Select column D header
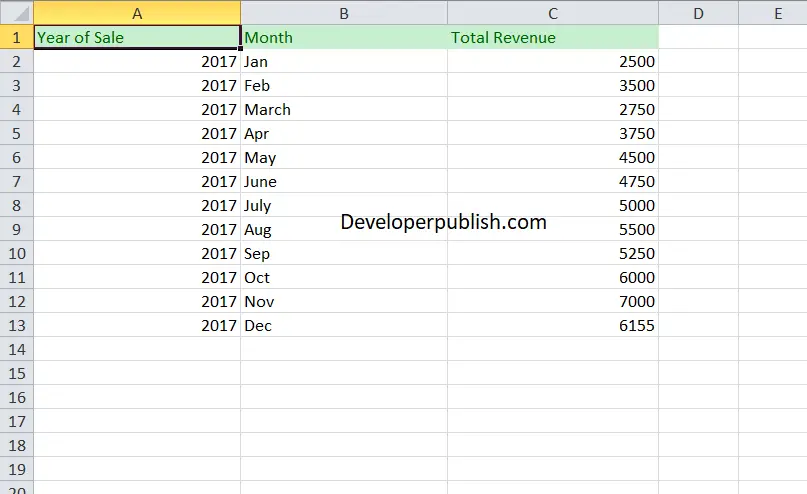The image size is (807, 494). (698, 13)
